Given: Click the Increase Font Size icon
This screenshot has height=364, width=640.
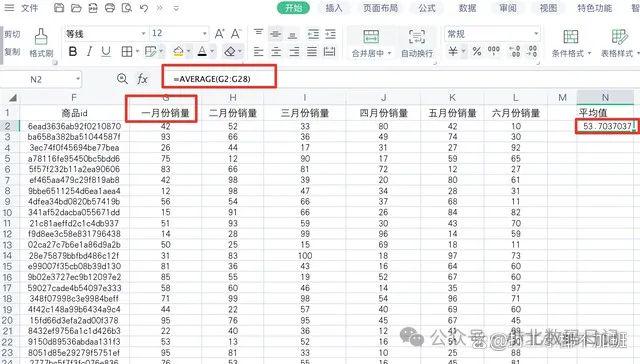Looking at the screenshot, I should [219, 33].
